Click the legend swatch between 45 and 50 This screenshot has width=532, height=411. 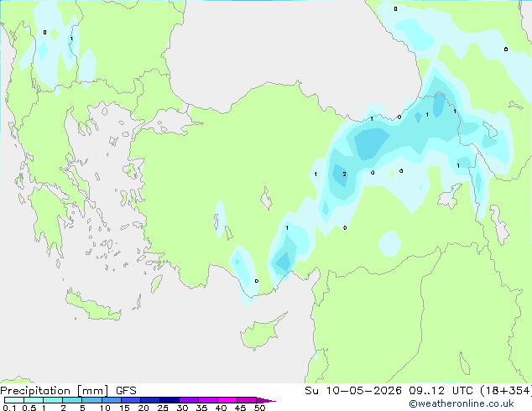(247, 400)
